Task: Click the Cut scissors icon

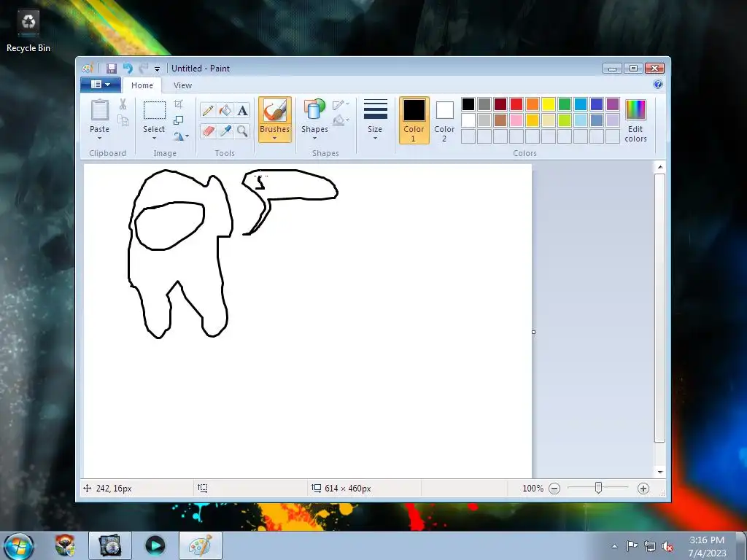Action: click(x=123, y=104)
